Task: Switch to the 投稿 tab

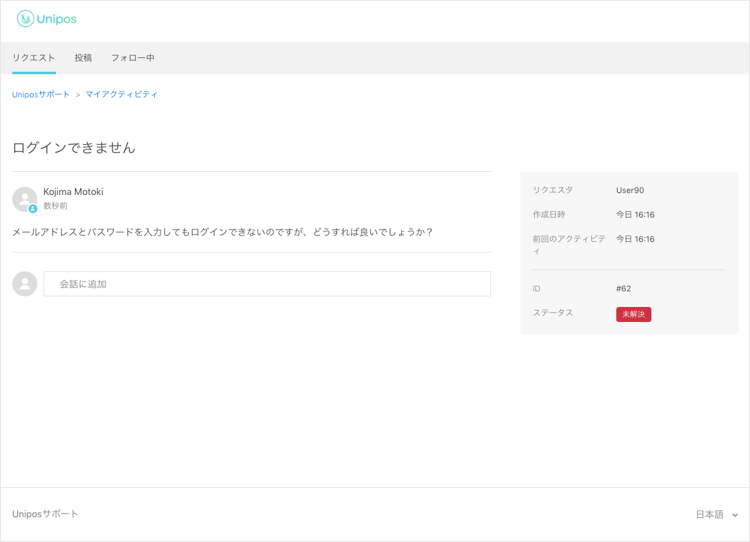Action: [83, 58]
